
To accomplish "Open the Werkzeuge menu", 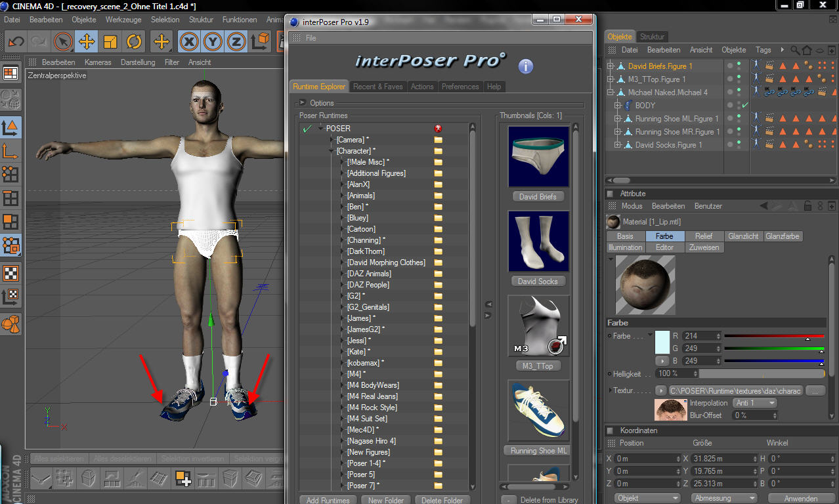I will [x=124, y=20].
